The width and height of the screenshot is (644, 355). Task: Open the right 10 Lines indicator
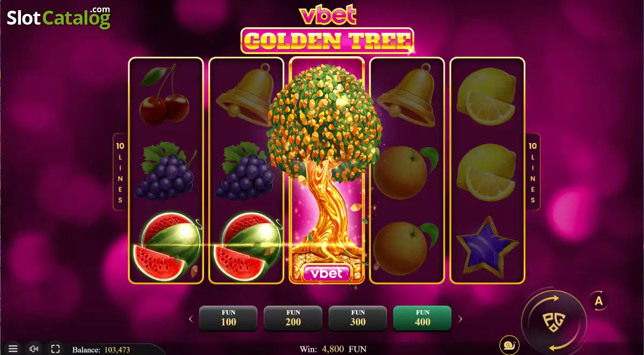[x=533, y=171]
